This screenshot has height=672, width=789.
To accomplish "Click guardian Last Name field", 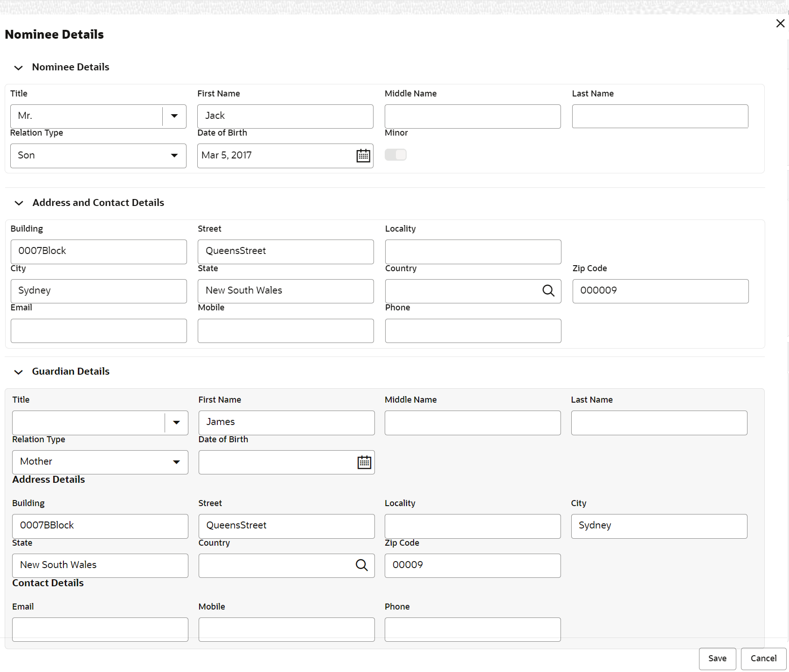I will tap(659, 423).
